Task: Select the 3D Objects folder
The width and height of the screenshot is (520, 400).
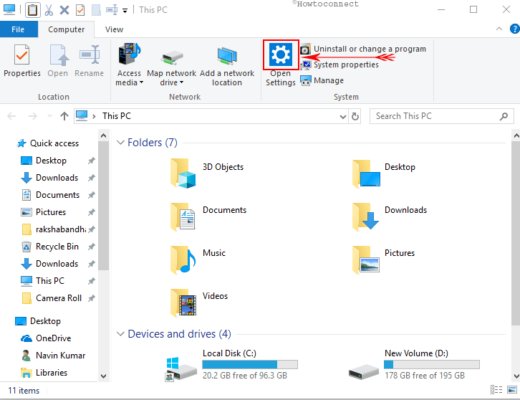Action: click(207, 173)
